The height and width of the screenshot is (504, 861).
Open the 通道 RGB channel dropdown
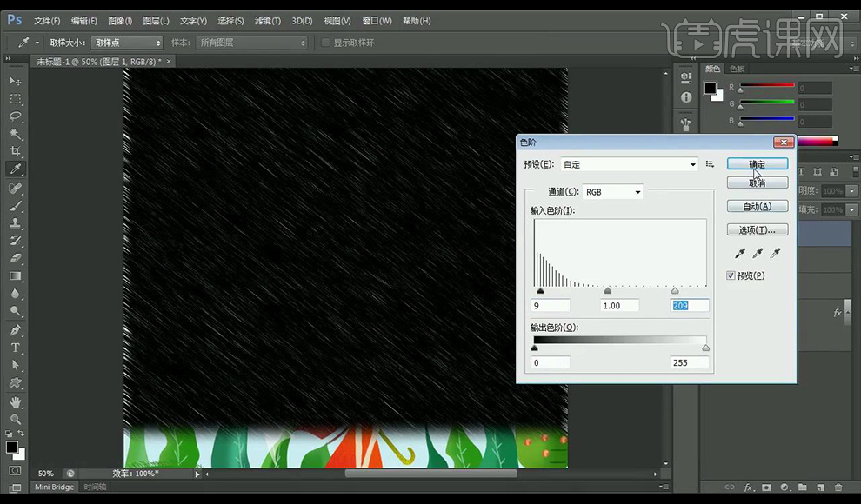[x=612, y=192]
